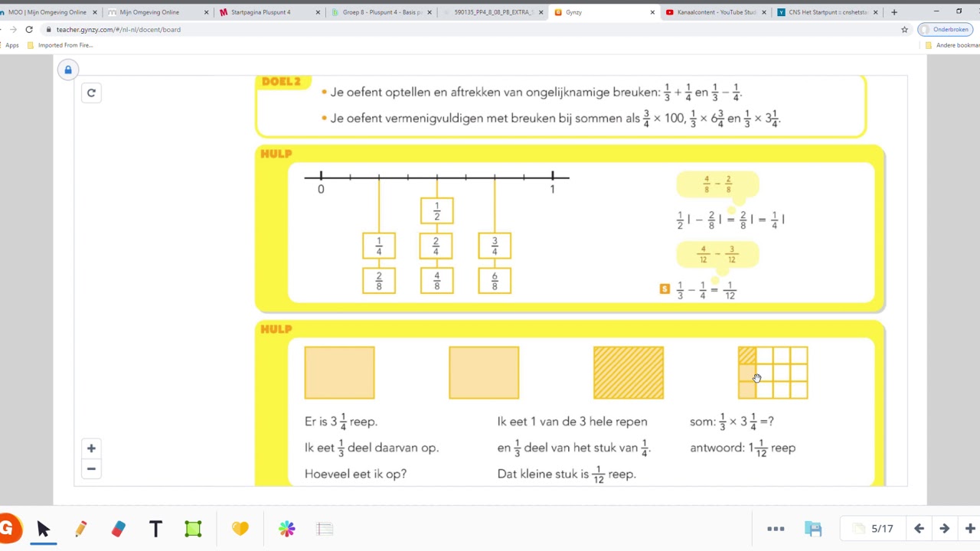The width and height of the screenshot is (980, 551).
Task: Open Andere bookmarks folder
Action: 952,45
